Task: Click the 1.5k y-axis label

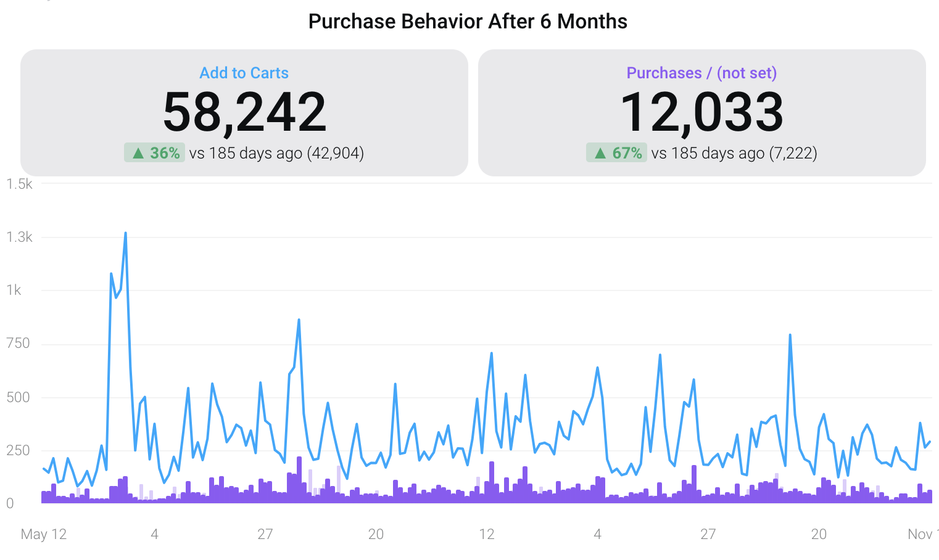Action: point(20,184)
